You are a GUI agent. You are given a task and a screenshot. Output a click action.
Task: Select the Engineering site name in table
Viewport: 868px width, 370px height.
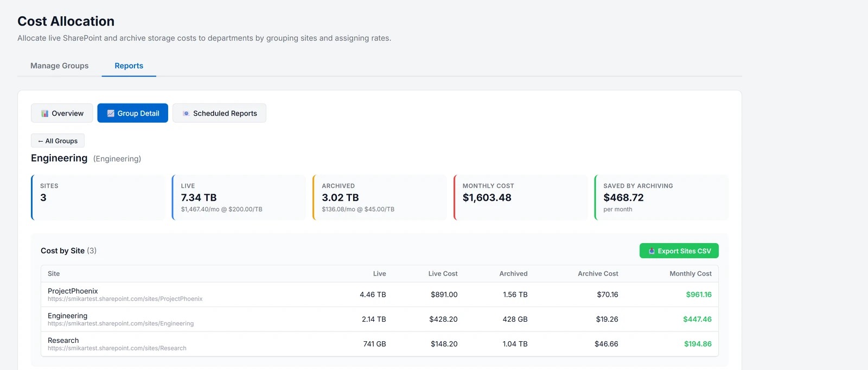click(x=67, y=316)
